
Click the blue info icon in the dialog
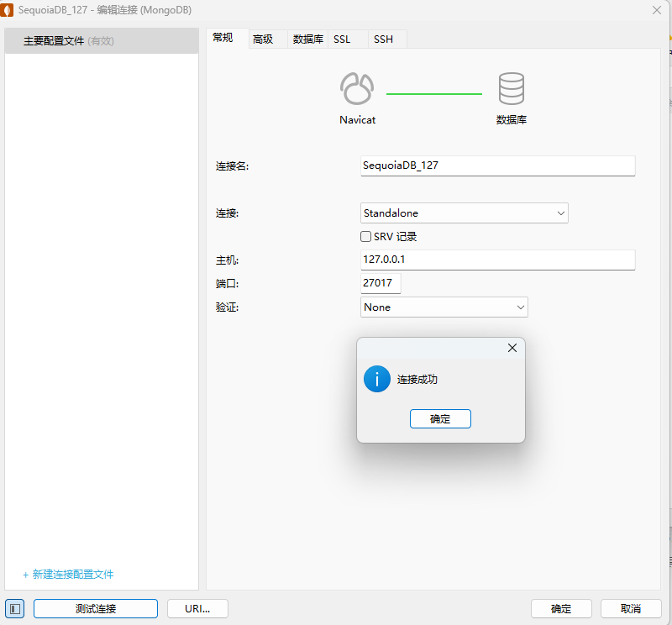tap(377, 379)
